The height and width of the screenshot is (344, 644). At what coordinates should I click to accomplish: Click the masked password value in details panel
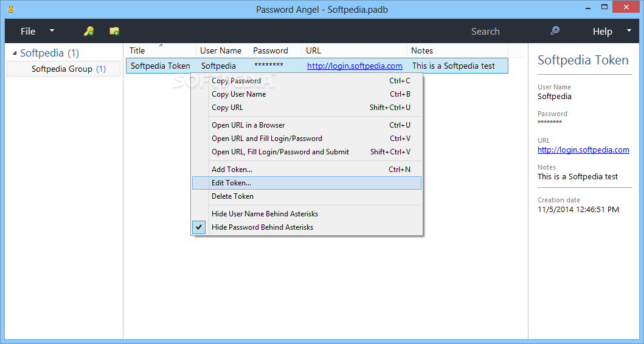(x=550, y=122)
